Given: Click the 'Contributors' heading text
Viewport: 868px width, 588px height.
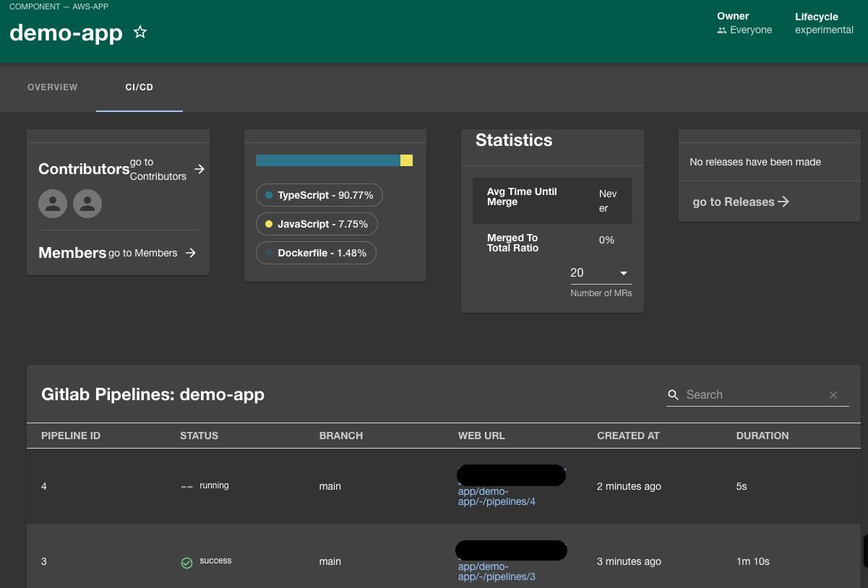Looking at the screenshot, I should pos(84,169).
